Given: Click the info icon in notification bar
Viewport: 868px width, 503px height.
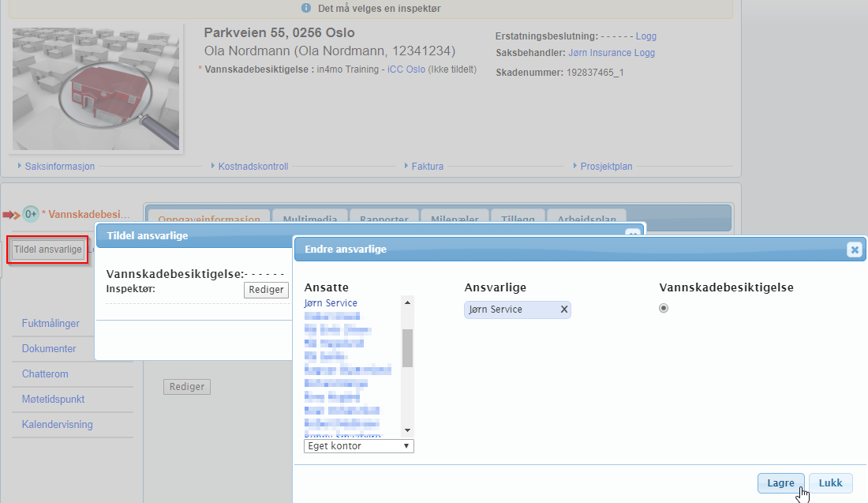Looking at the screenshot, I should [x=306, y=8].
